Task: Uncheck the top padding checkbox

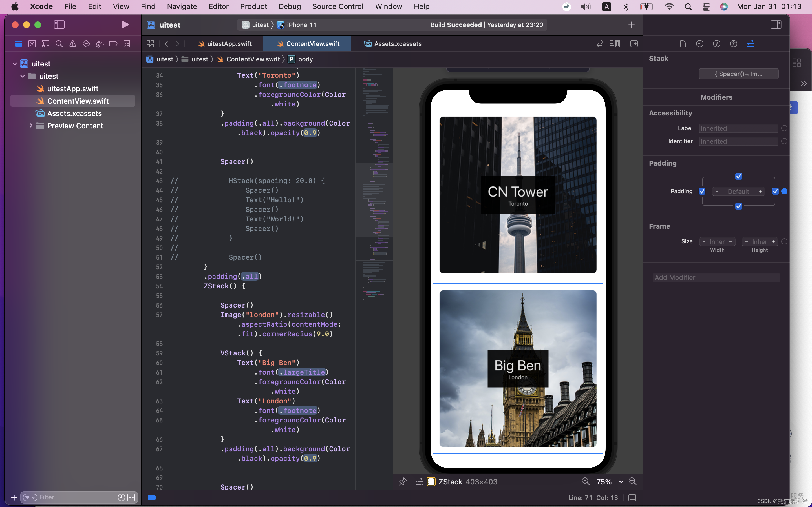Action: coord(739,176)
